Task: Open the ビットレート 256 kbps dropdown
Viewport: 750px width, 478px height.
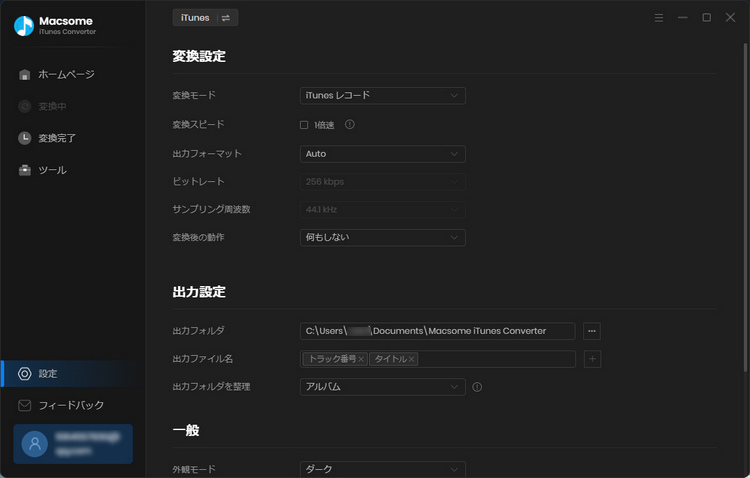Action: (383, 182)
